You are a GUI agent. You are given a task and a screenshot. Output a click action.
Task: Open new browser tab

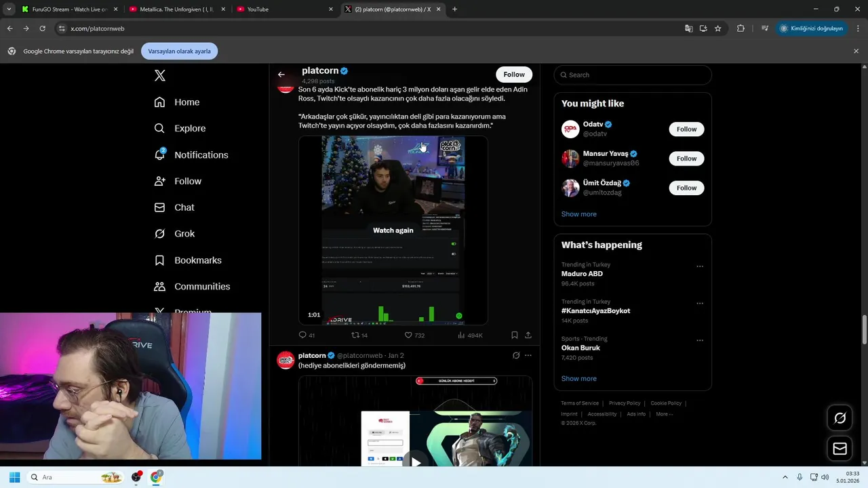(x=454, y=9)
